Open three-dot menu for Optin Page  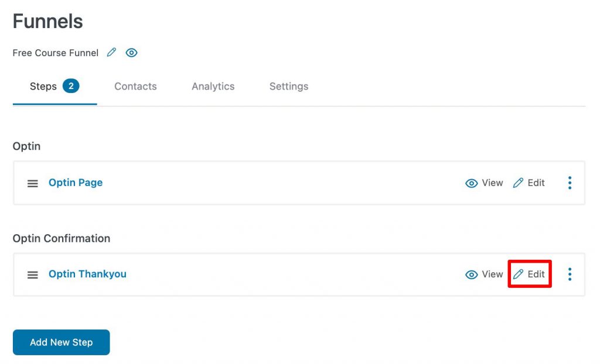point(570,183)
